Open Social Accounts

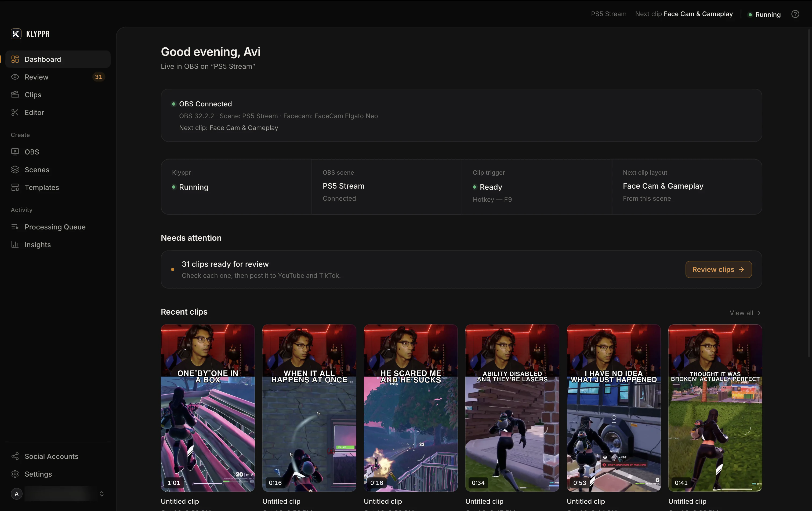[58, 456]
